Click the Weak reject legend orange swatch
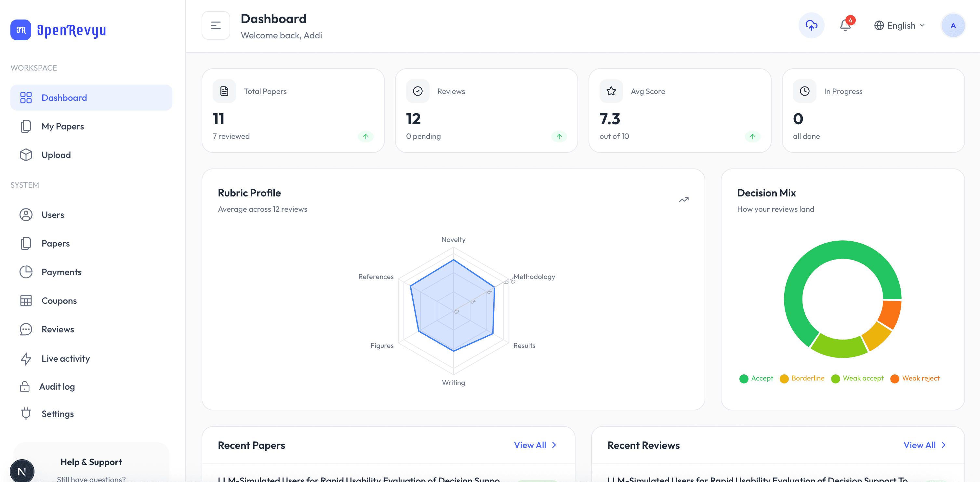 pyautogui.click(x=894, y=379)
